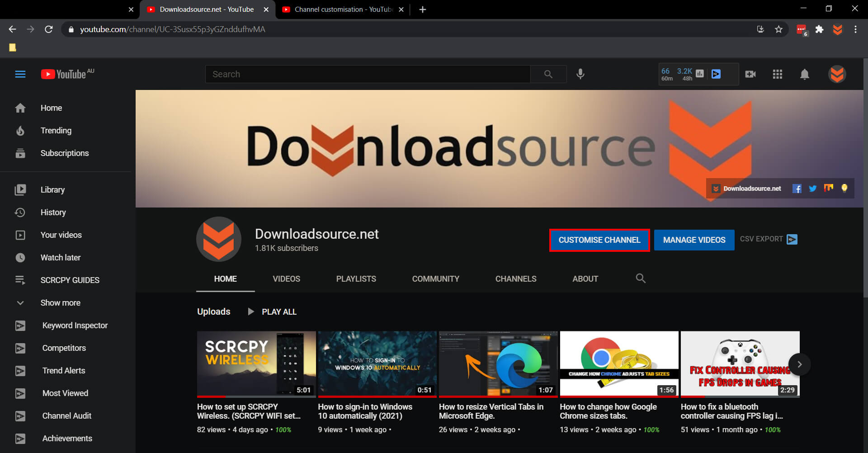Click PLAY ALL for Uploads
Screen dimensions: 868x453
273,312
